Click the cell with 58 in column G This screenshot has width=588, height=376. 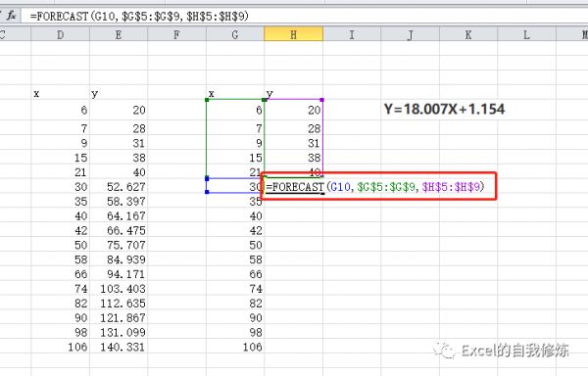235,259
